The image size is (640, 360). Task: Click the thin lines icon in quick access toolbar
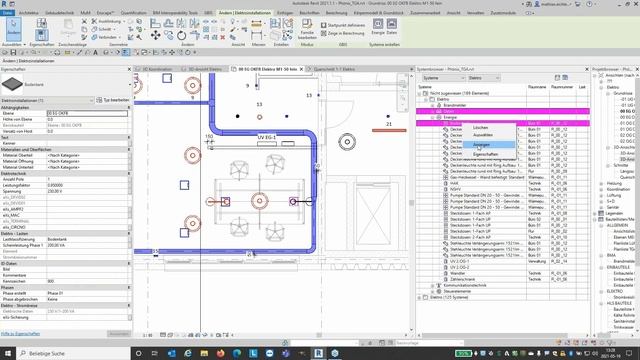125,52
